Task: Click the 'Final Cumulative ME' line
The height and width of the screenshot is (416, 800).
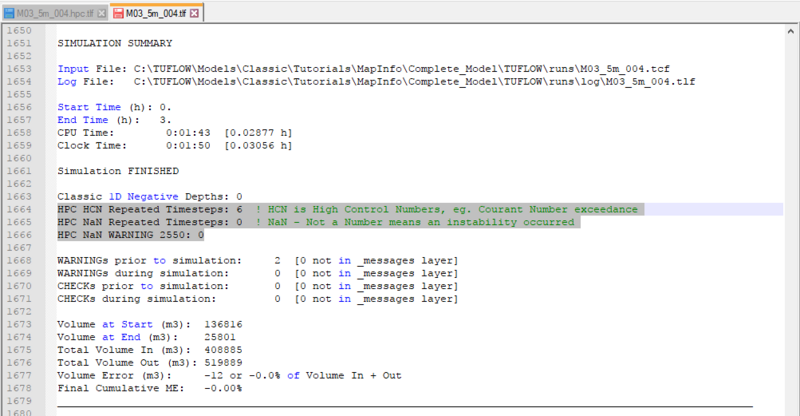Action: (150, 388)
